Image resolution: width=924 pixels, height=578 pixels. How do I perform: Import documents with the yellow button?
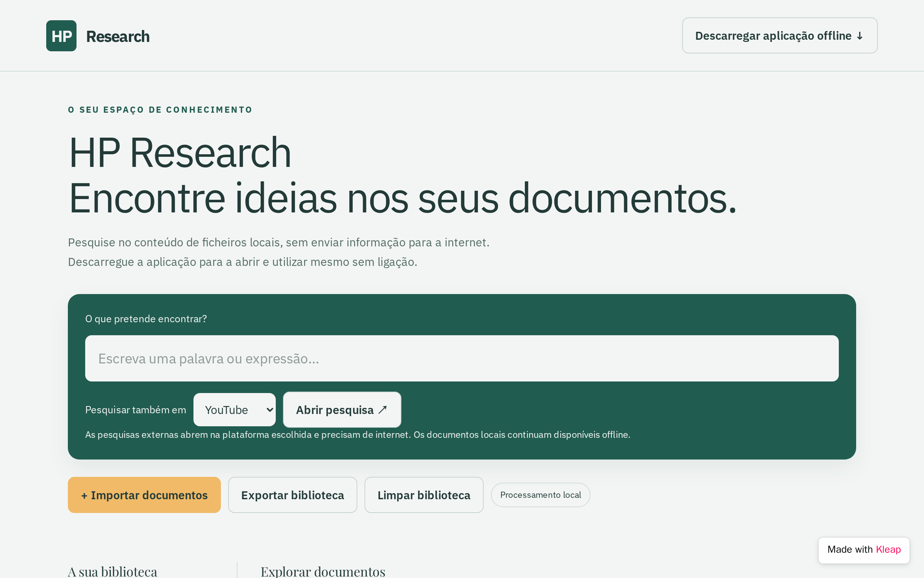(x=144, y=495)
